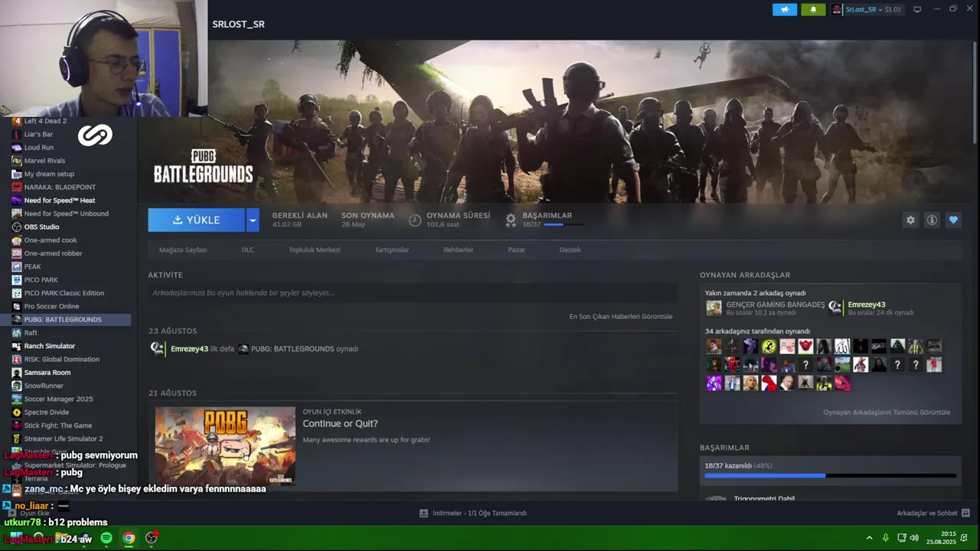Open the Rehberler tab
The image size is (980, 551).
(458, 249)
